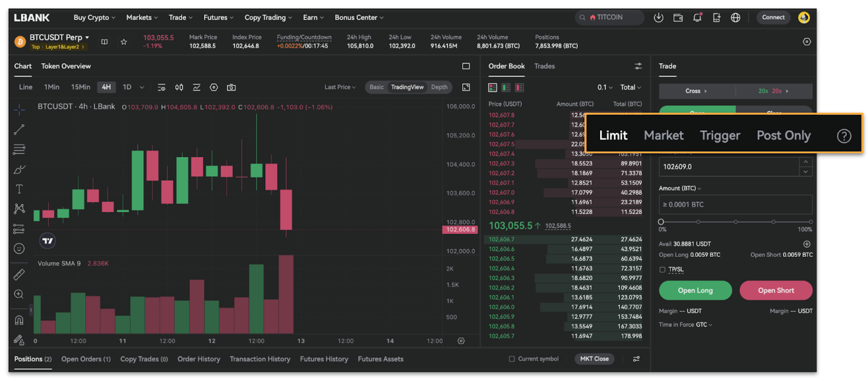
Task: Open the Futures Assets tab
Action: [380, 359]
